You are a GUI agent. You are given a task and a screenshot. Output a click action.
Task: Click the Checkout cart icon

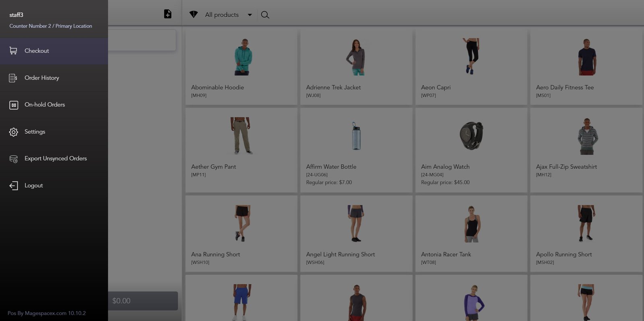coord(13,51)
